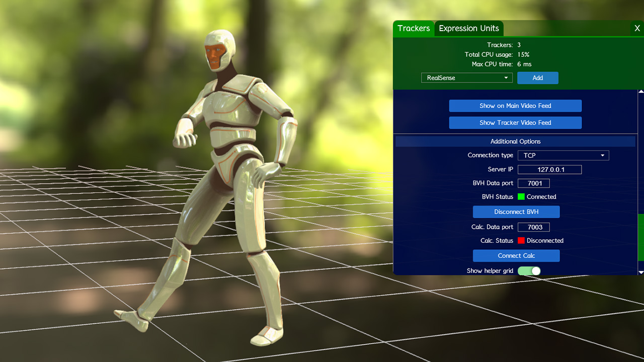Click the panel scrollbar up arrow
This screenshot has height=362, width=644.
tap(641, 92)
